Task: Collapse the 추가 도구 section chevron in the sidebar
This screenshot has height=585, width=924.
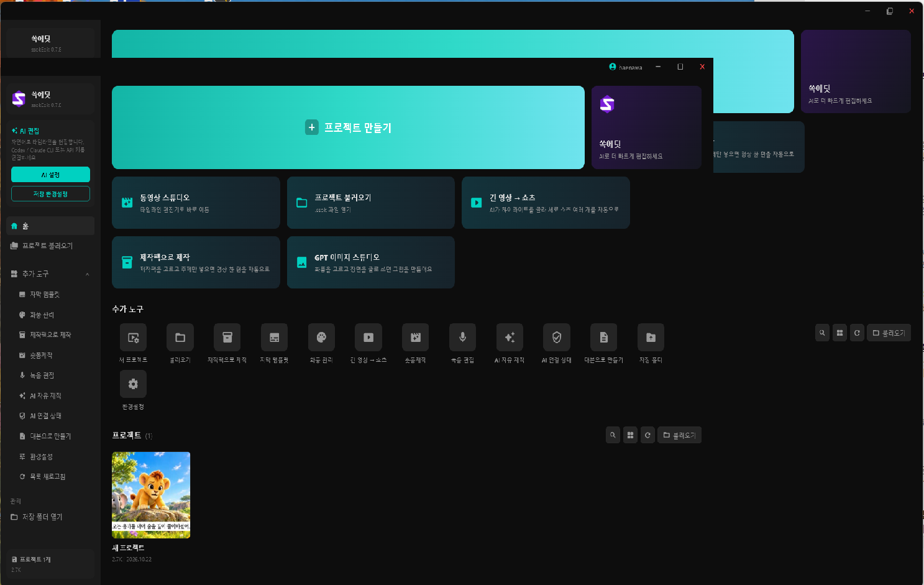Action: 88,274
